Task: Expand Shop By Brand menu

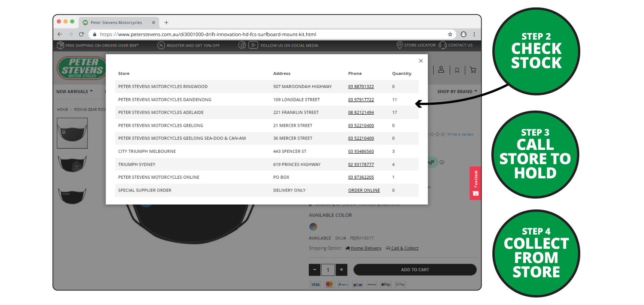Action: (x=457, y=91)
